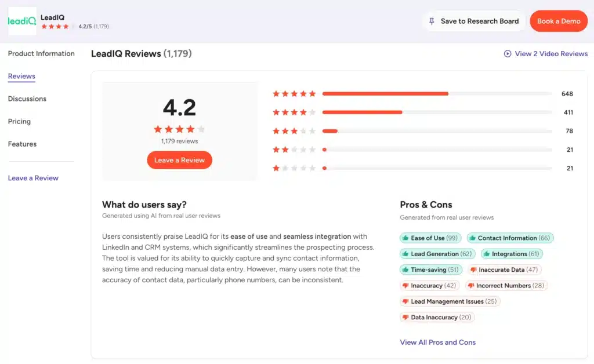Click the two-star rating row stars
Image resolution: width=594 pixels, height=364 pixels.
pyautogui.click(x=294, y=150)
